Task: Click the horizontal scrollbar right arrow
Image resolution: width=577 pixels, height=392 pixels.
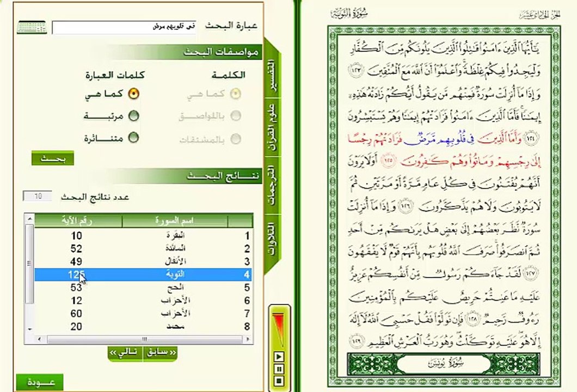Action: 248,339
